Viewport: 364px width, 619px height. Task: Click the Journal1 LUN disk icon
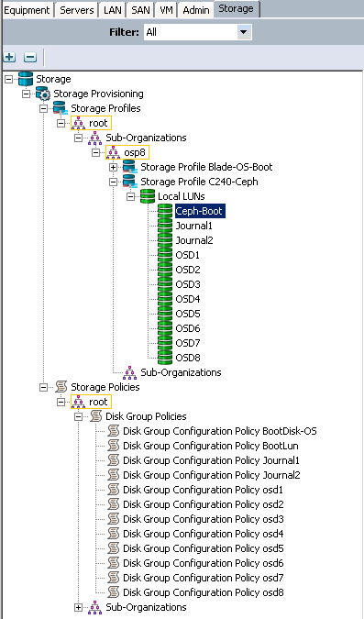tap(165, 226)
